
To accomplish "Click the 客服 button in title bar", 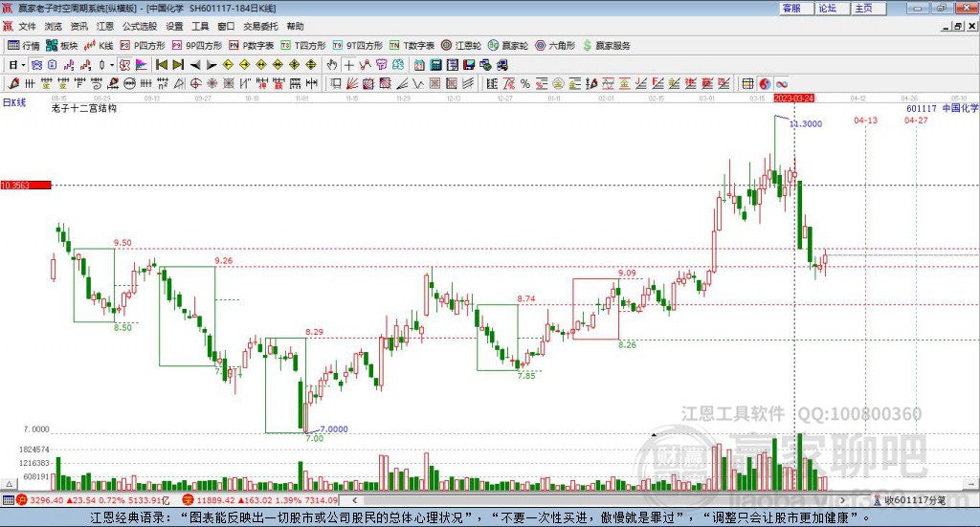I will point(795,8).
